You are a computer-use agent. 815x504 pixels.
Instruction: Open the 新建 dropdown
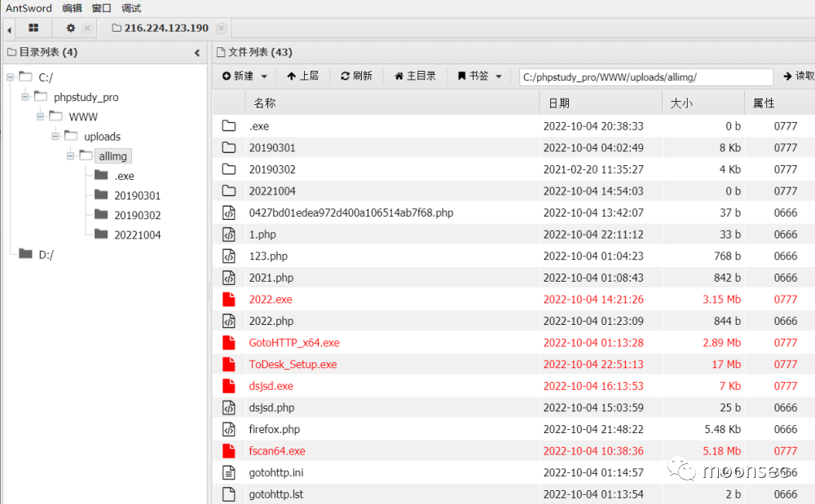[x=244, y=77]
